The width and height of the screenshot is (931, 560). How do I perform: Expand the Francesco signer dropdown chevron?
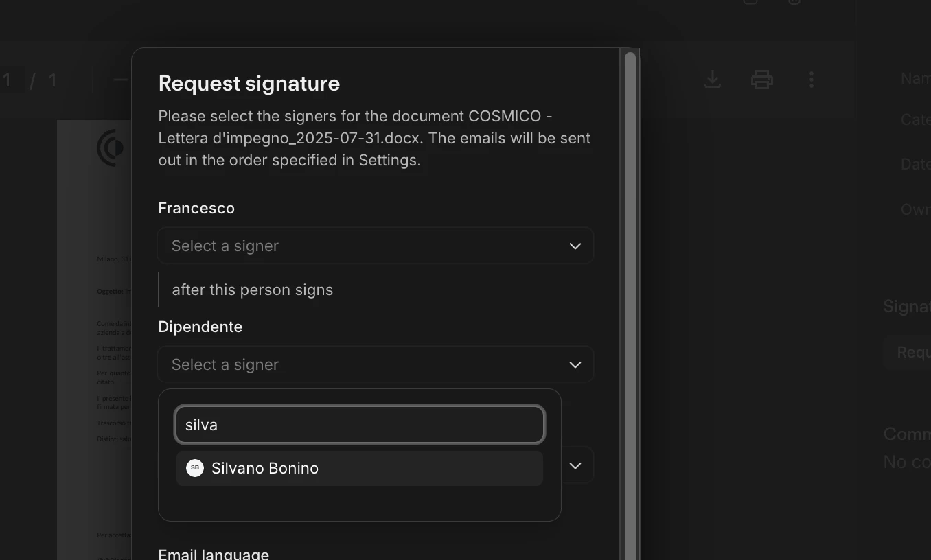click(x=575, y=246)
